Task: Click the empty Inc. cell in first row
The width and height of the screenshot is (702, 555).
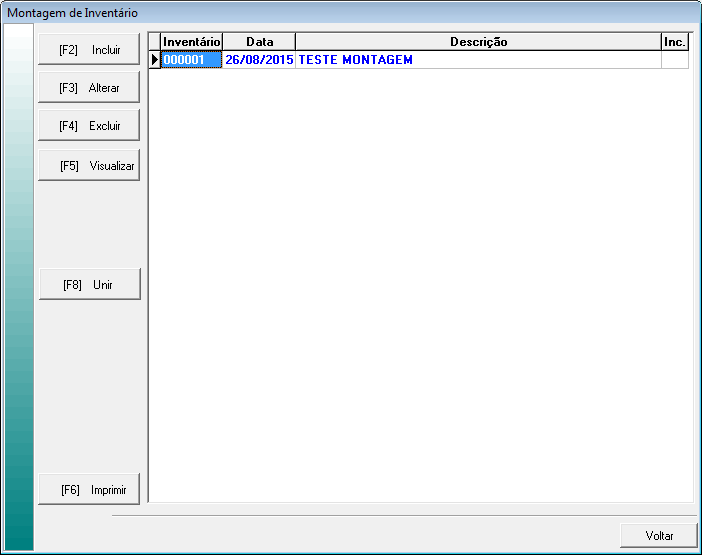Action: [674, 60]
